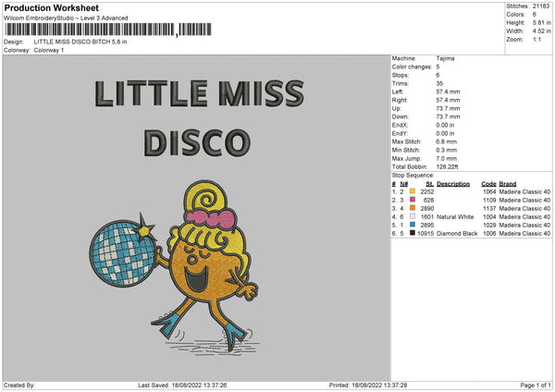Click the design name LITTLE MISS DISCO text

[80, 42]
